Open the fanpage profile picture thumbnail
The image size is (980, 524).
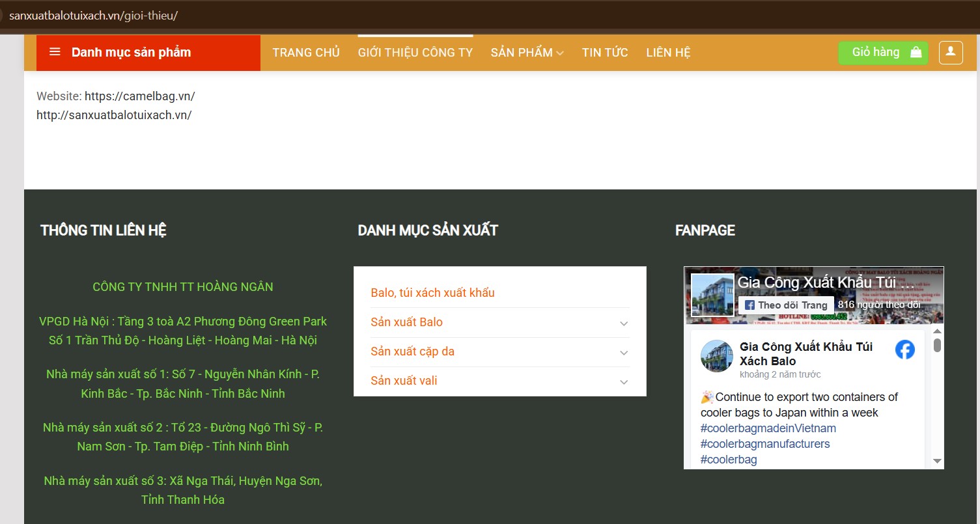tap(712, 295)
